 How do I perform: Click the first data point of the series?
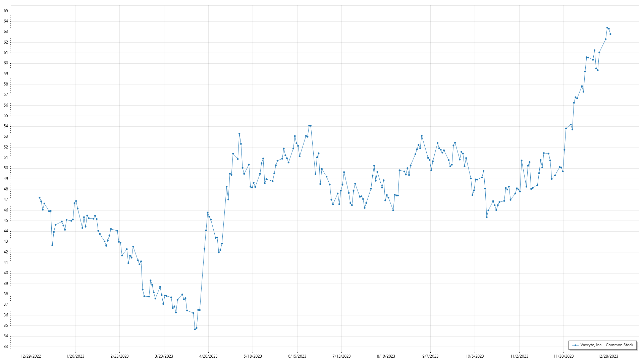[x=40, y=198]
